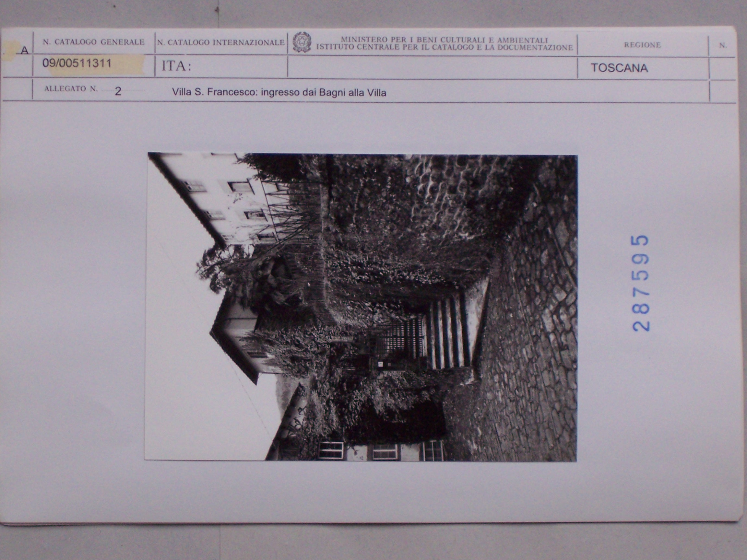Select the Villa S. Francesco caption text
Viewport: 747px width, 560px height.
279,92
